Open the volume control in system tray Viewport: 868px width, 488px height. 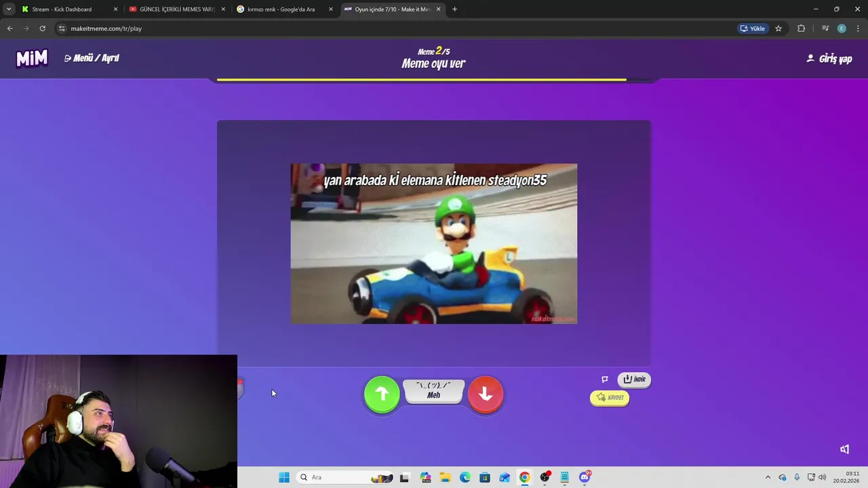pyautogui.click(x=823, y=477)
